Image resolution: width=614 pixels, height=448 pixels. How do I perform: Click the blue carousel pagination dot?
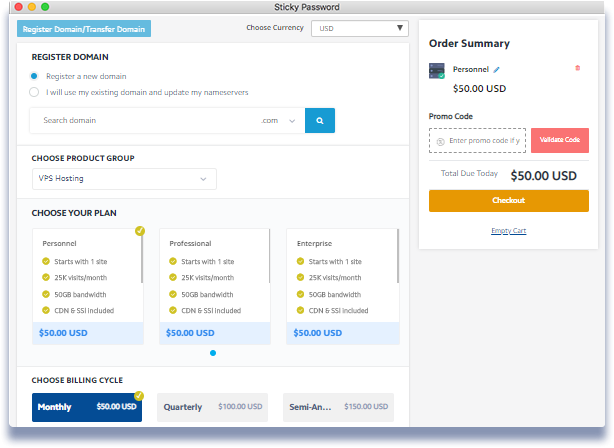212,353
